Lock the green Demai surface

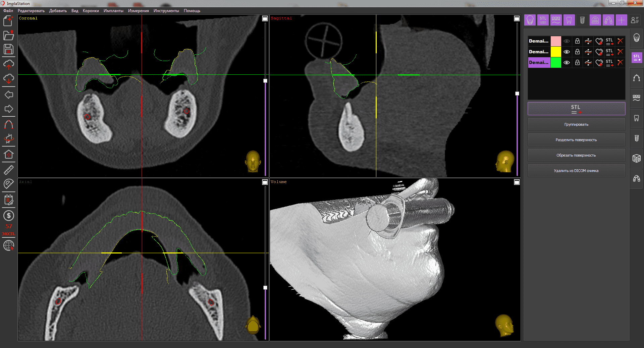[x=577, y=63]
